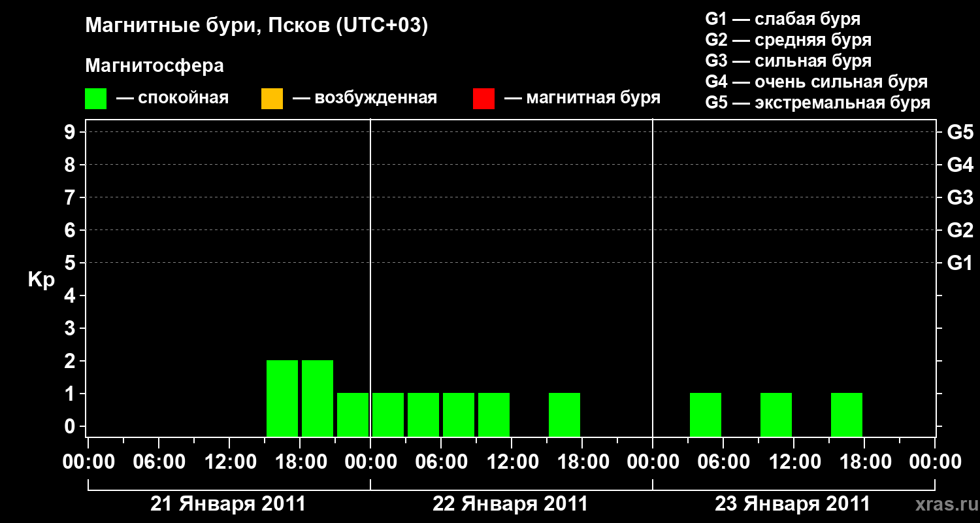
Task: Click the 'G2' label on right axis
Action: pyautogui.click(x=960, y=230)
